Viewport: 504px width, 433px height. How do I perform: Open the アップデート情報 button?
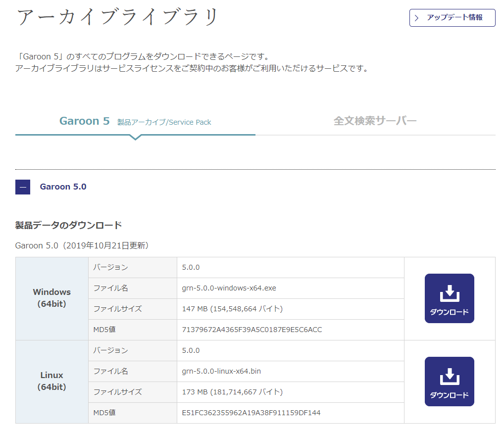click(x=452, y=18)
